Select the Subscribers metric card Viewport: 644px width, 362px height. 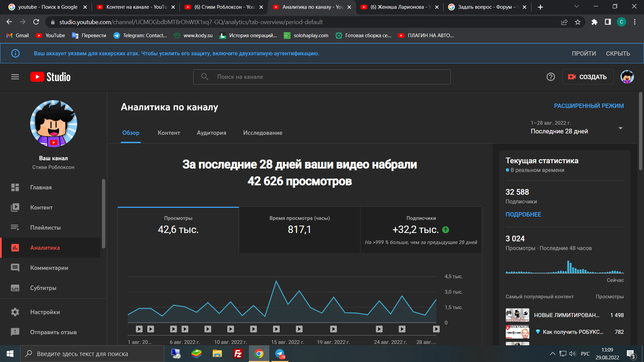pos(421,230)
